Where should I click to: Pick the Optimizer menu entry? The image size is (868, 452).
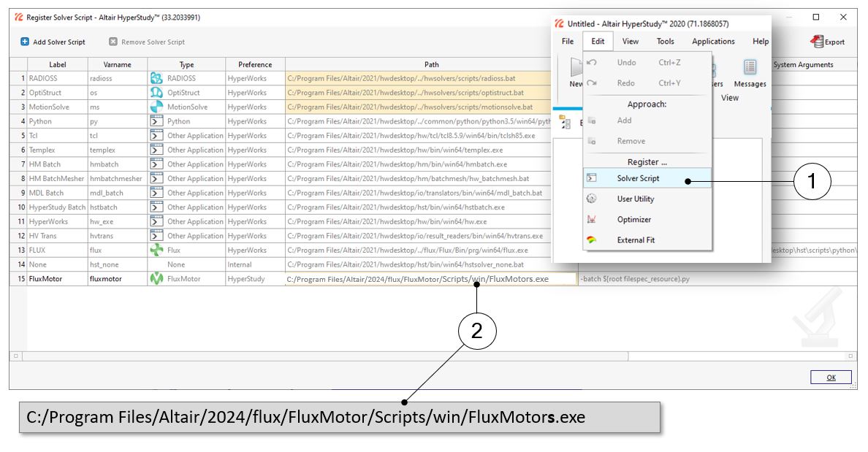[x=633, y=219]
